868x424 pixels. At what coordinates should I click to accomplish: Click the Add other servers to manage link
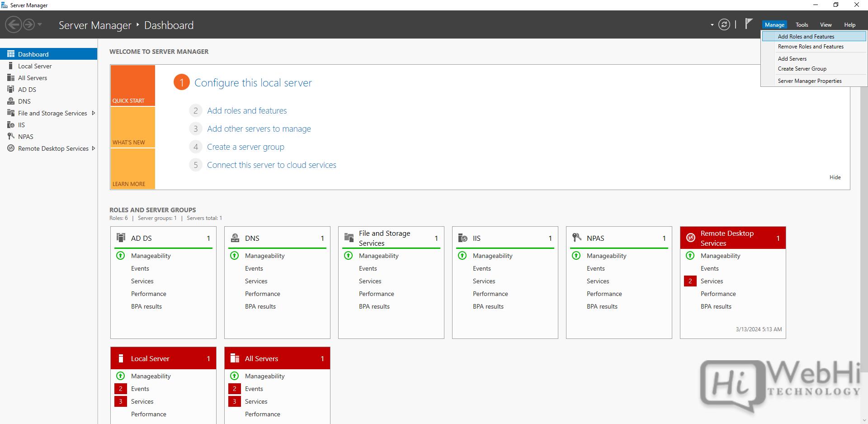[259, 129]
